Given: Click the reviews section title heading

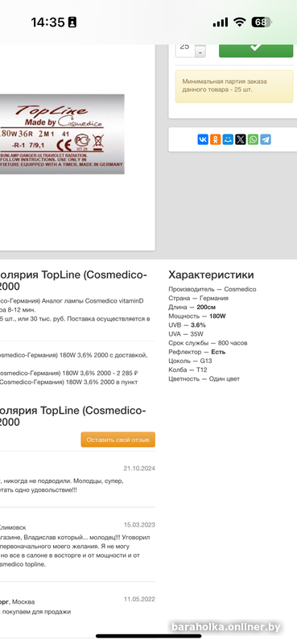Looking at the screenshot, I should point(73,416).
